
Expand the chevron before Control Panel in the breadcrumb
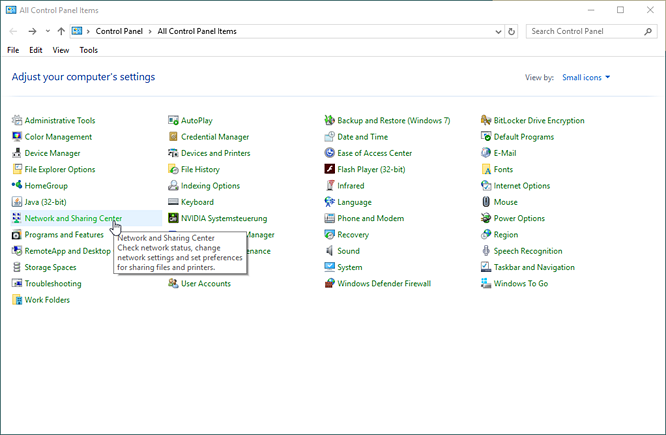tap(88, 31)
